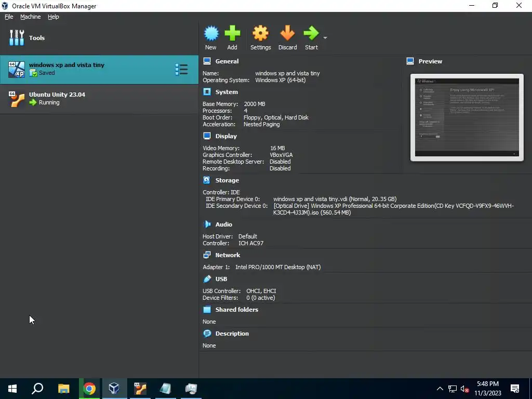This screenshot has height=399, width=532.
Task: Click the USB section plug icon
Action: pos(207,278)
